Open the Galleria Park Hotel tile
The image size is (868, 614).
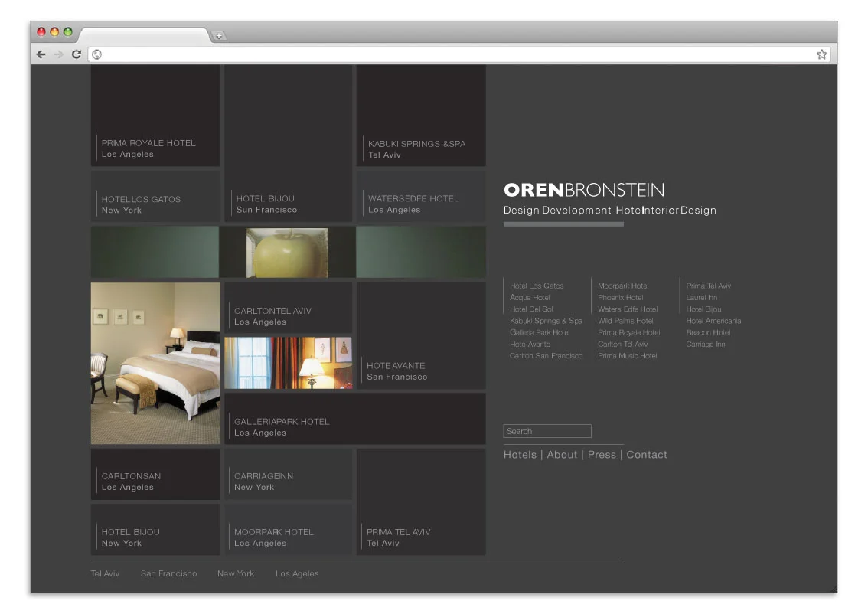point(355,419)
